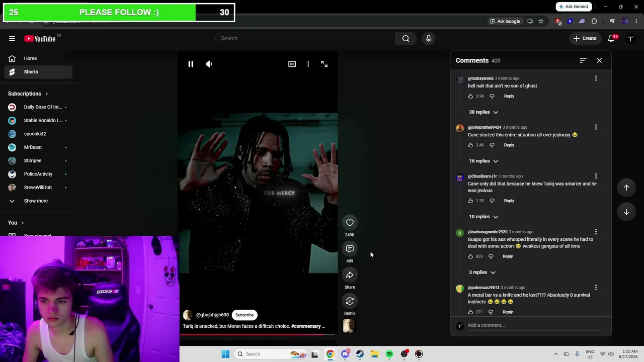Toggle closed captions on the Short
This screenshot has height=362, width=644.
point(292,64)
